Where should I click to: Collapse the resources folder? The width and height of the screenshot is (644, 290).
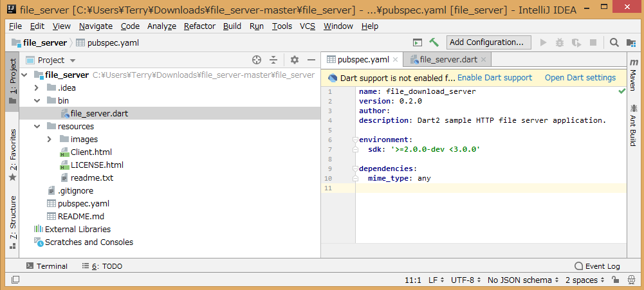(x=37, y=126)
